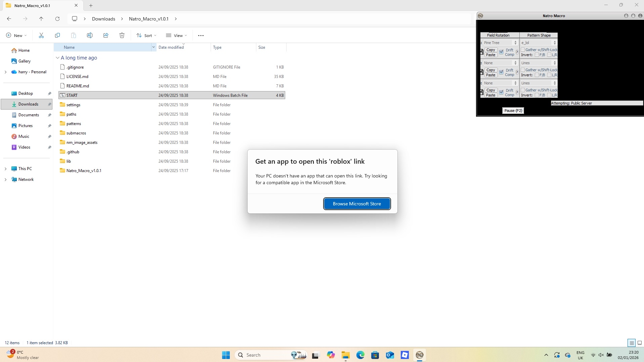
Task: Uncheck the first Drift Comp checkbox
Action: point(501,52)
